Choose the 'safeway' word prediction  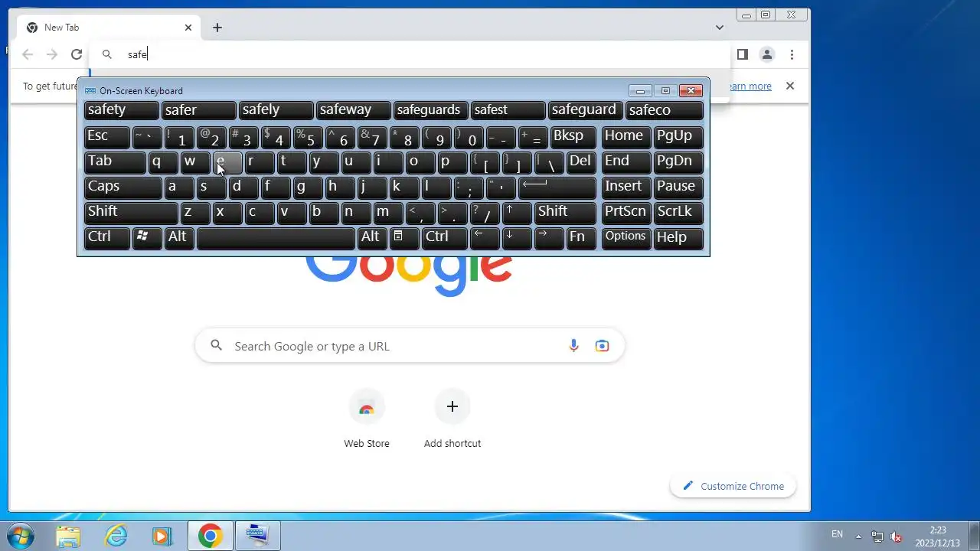point(354,110)
